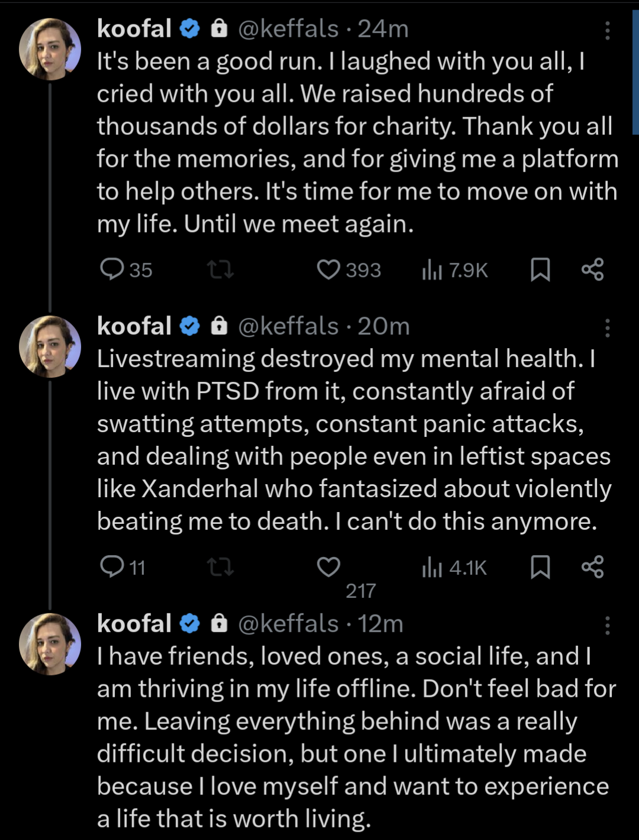639x840 pixels.
Task: Bookmark the 24m 'good run' tweet
Action: click(x=540, y=269)
